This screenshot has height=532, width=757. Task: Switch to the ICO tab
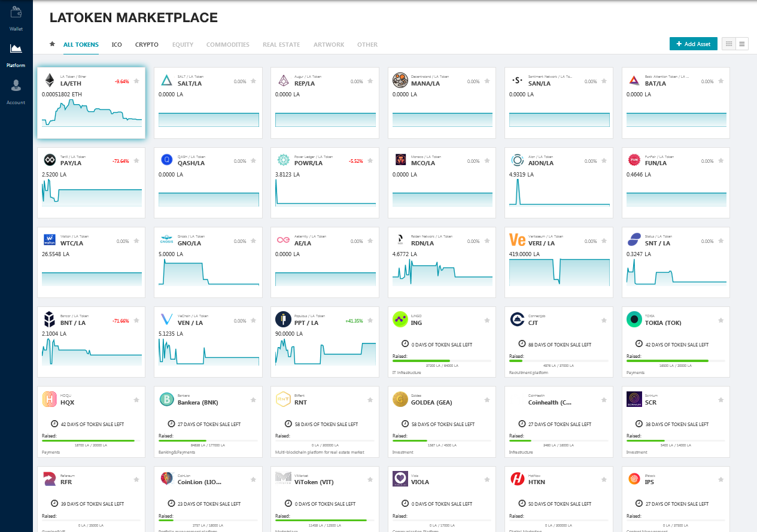[x=117, y=44]
